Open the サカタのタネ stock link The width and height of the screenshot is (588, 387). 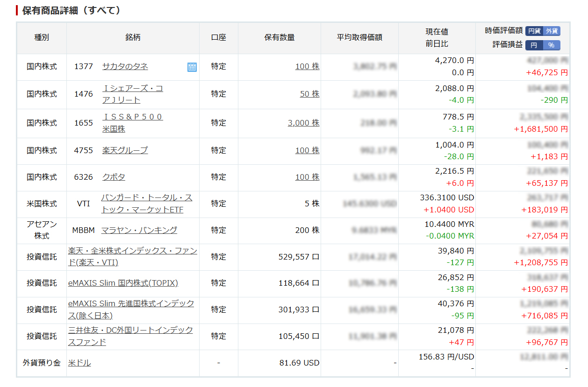click(125, 66)
